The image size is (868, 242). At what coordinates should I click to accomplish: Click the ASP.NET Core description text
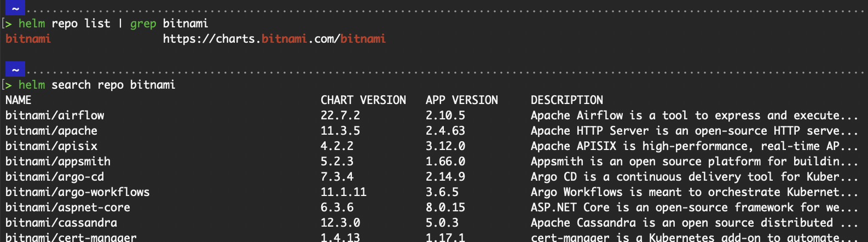tap(695, 208)
